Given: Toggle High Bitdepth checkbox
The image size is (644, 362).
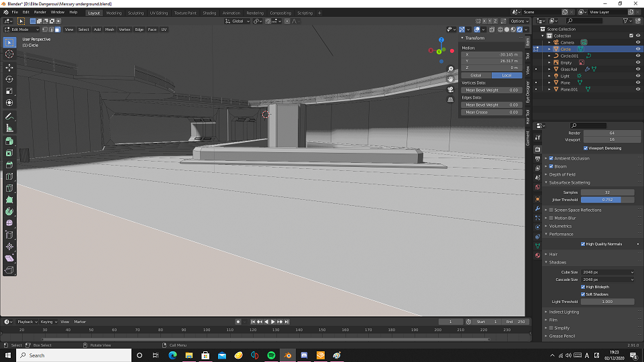Looking at the screenshot, I should point(583,287).
